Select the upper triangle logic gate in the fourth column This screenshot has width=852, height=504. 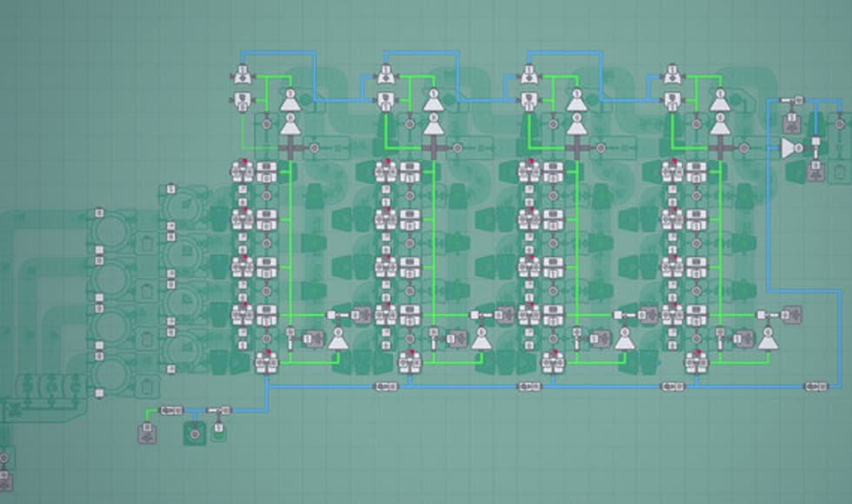click(721, 101)
